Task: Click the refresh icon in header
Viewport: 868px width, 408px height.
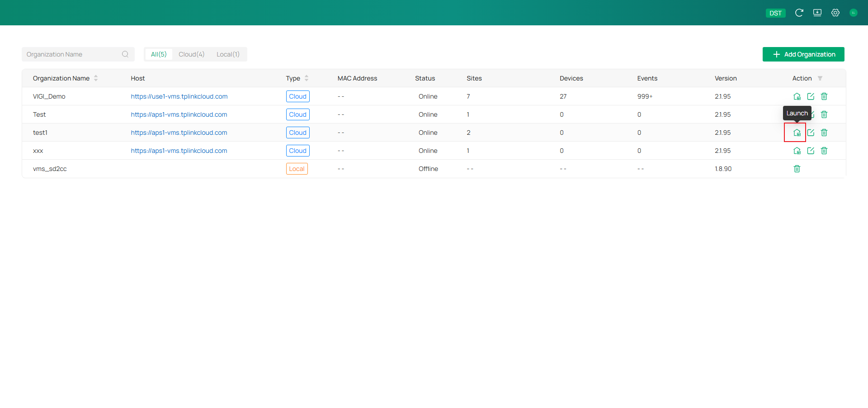Action: click(x=799, y=13)
